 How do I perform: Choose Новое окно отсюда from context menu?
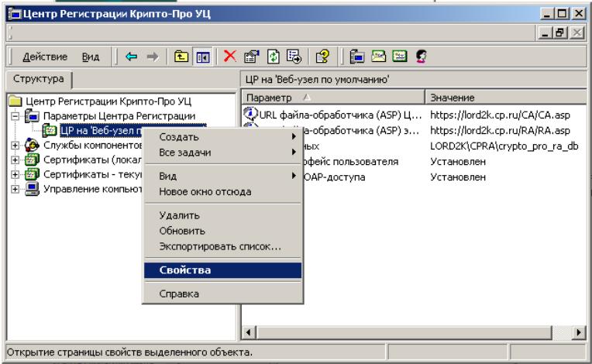(222, 191)
